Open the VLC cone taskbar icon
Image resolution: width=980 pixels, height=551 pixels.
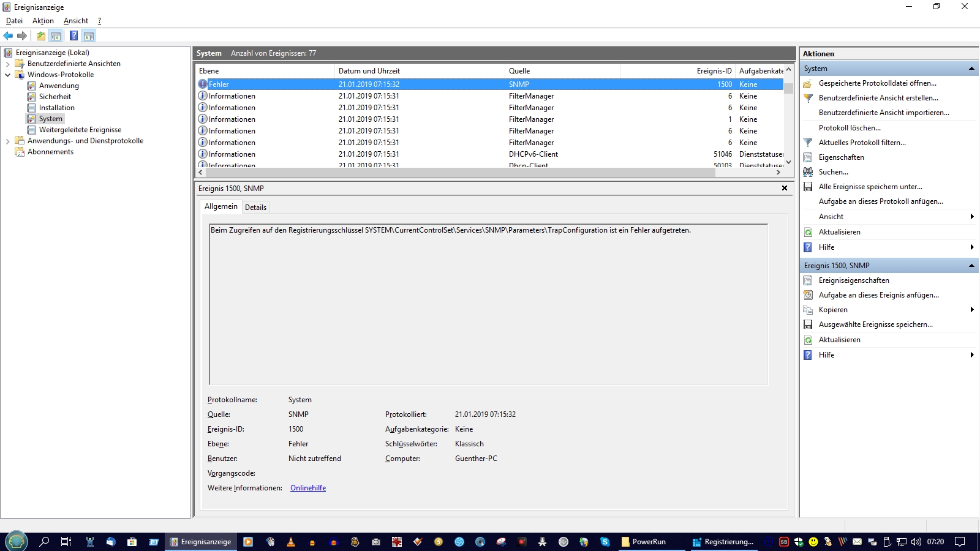click(x=291, y=542)
